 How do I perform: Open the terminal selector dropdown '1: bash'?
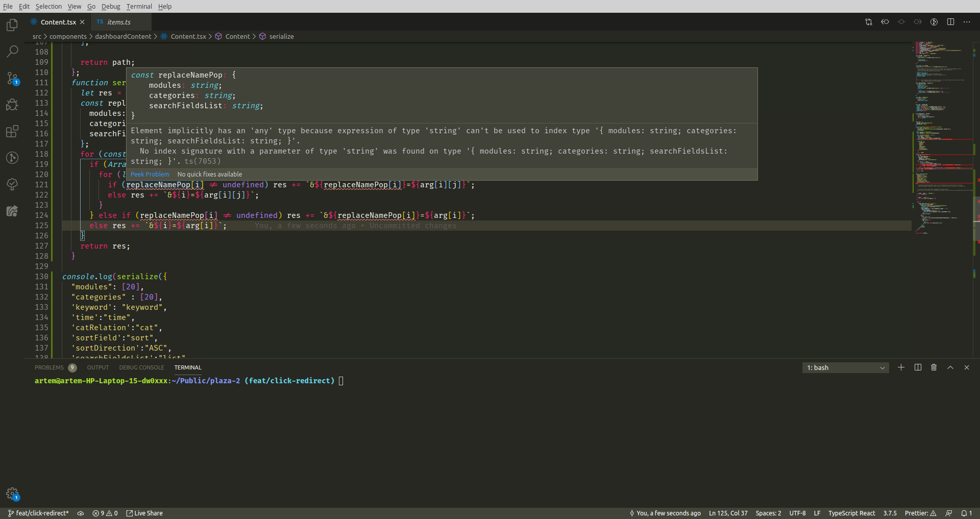point(845,367)
